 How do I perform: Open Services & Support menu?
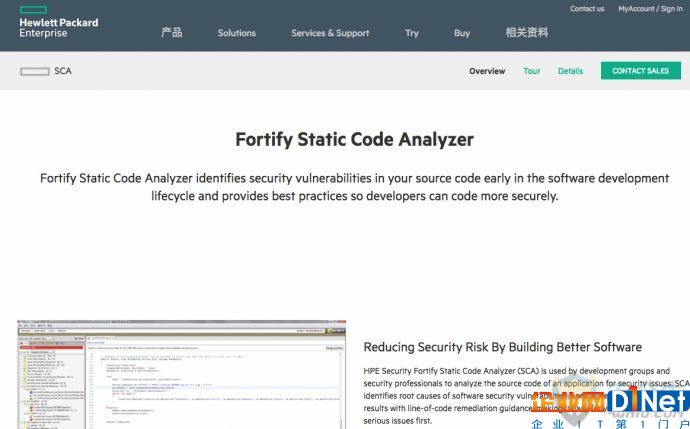(x=330, y=33)
